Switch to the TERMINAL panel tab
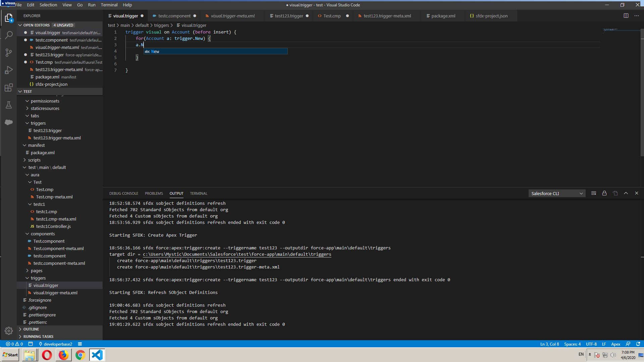This screenshot has height=362, width=644. (199, 193)
